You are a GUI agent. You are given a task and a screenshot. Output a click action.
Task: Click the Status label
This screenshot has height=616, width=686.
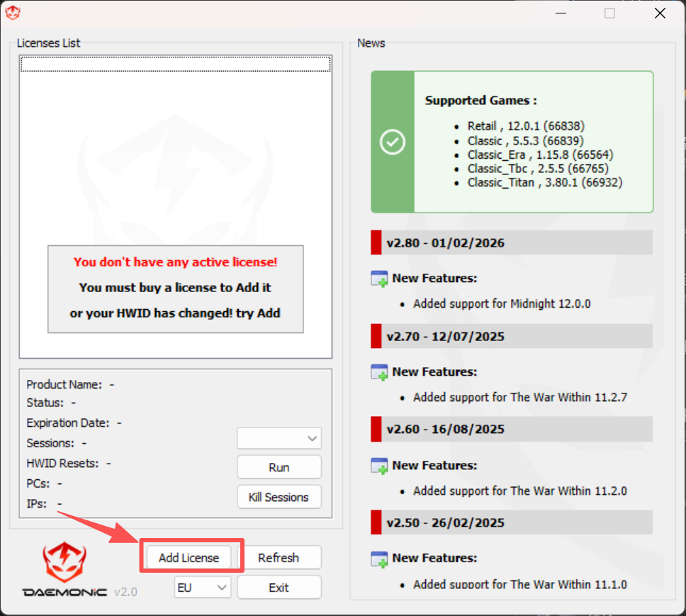[x=45, y=403]
